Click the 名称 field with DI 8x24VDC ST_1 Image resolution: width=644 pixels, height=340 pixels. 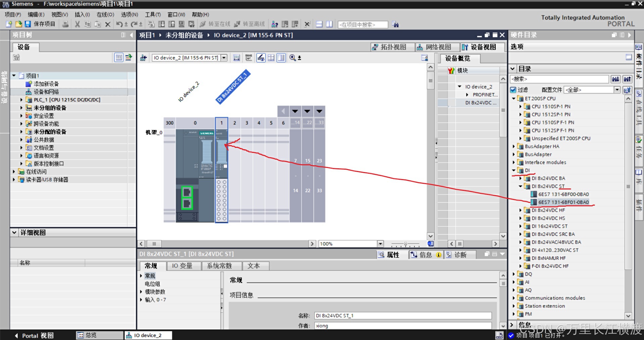[403, 315]
